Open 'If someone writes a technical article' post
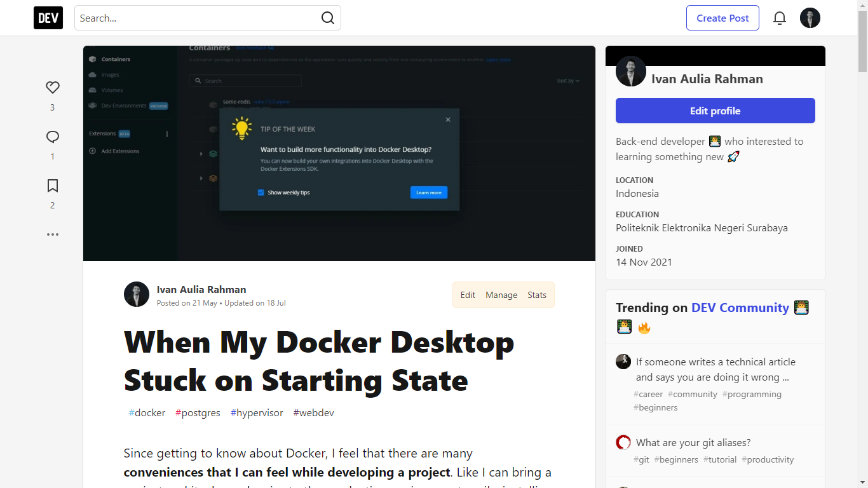The width and height of the screenshot is (868, 488). [x=715, y=369]
